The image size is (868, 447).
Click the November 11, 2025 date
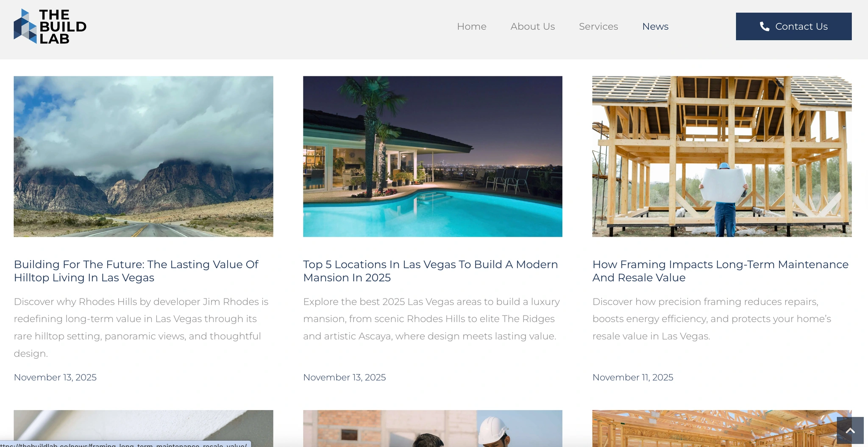pos(633,377)
